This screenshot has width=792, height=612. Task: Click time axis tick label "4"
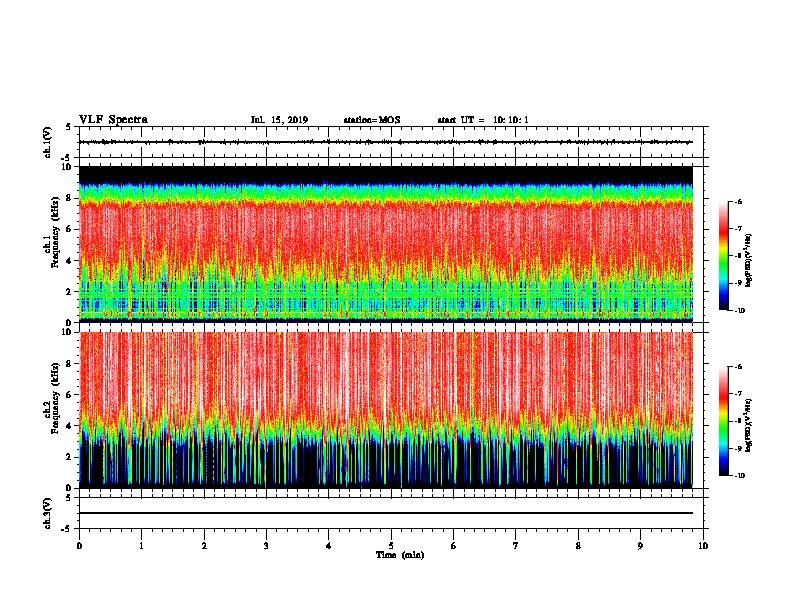coord(329,546)
